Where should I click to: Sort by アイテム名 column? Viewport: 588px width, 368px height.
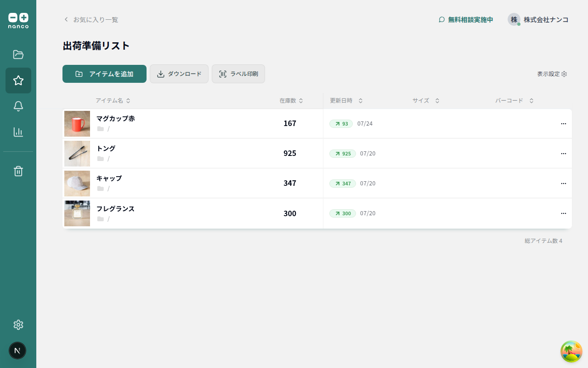pyautogui.click(x=113, y=101)
